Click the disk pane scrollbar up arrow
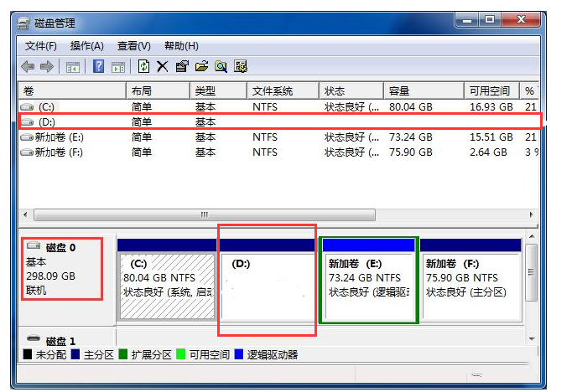 point(532,236)
